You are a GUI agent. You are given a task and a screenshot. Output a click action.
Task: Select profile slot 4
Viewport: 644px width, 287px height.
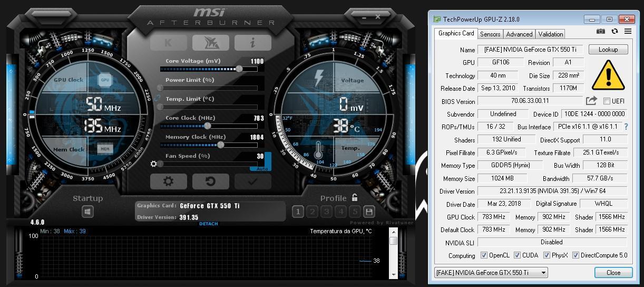point(341,212)
